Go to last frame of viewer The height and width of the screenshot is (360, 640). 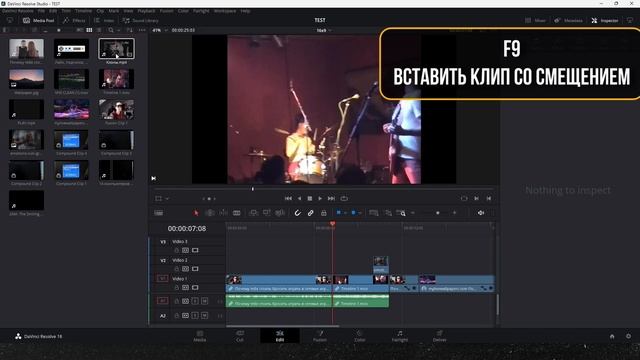pyautogui.click(x=331, y=199)
